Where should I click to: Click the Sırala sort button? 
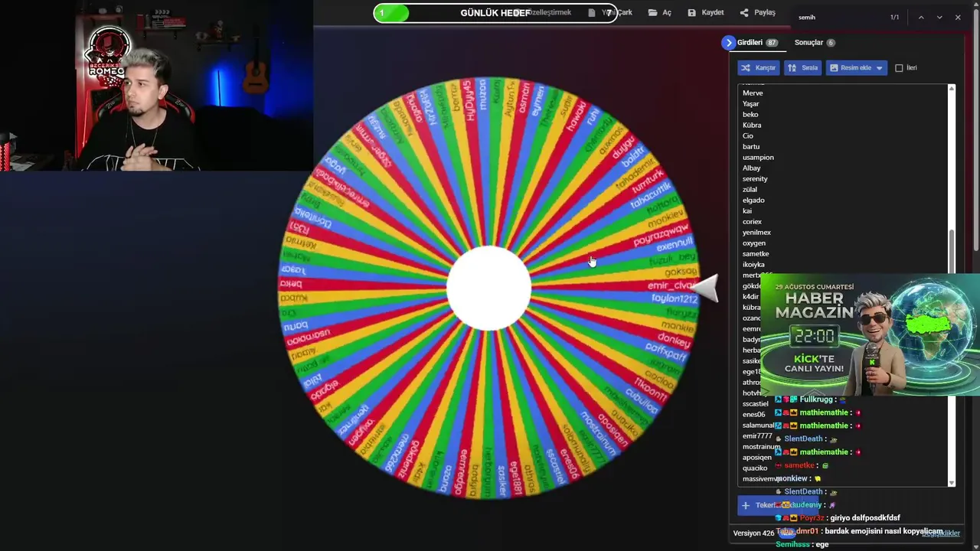pyautogui.click(x=802, y=67)
